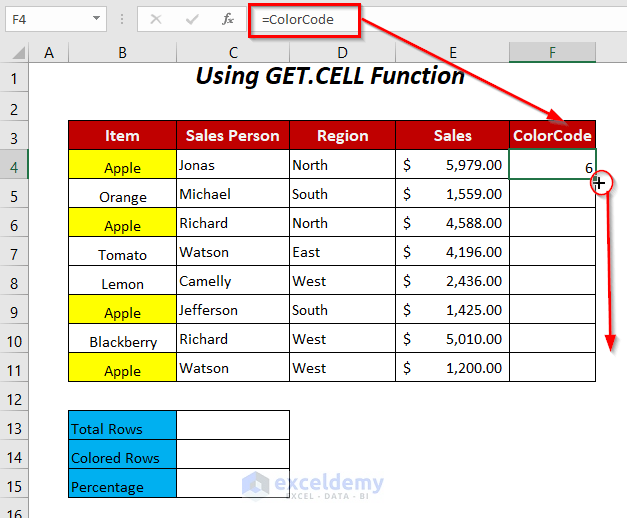
Task: Select column C header
Action: coord(233,53)
